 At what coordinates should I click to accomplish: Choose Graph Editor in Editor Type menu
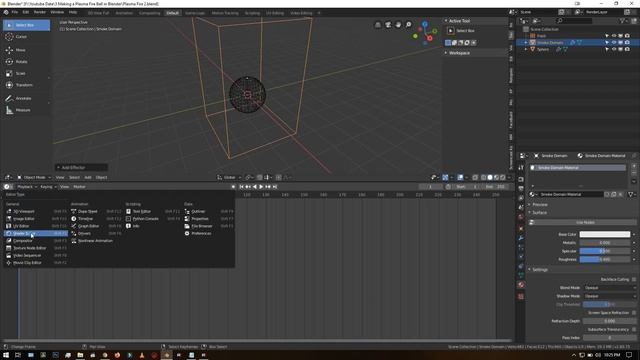[x=96, y=226]
